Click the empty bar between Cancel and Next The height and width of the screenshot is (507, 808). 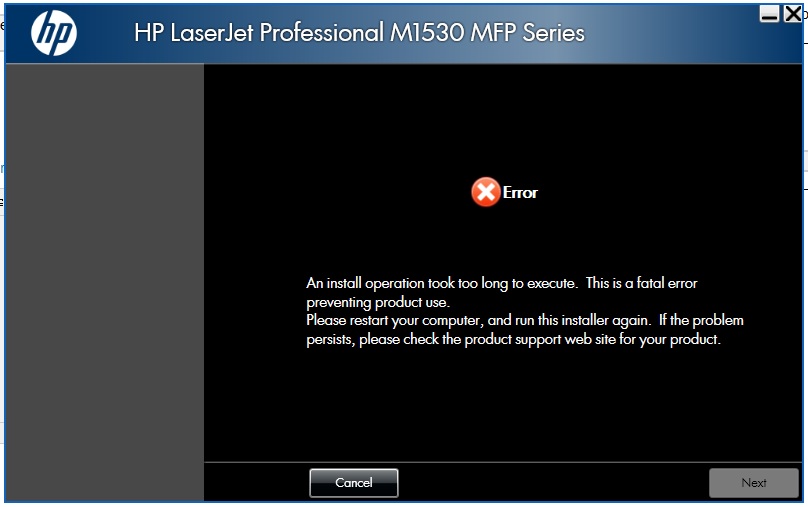(553, 483)
